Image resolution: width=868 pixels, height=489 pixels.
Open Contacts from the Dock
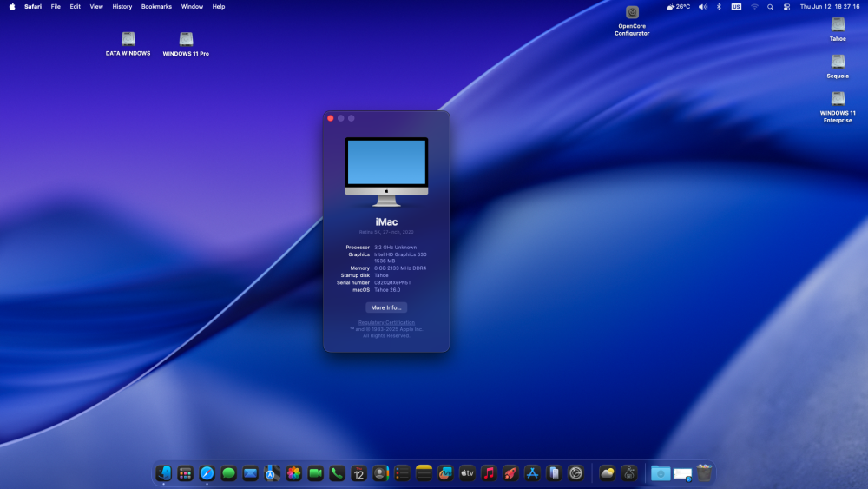coord(380,473)
